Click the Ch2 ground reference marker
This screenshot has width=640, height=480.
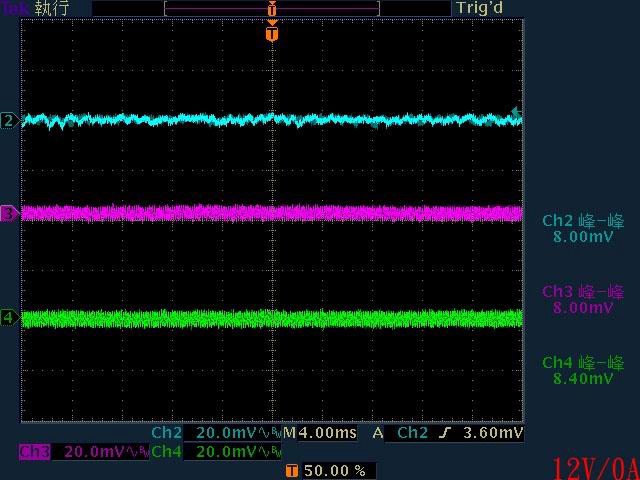[x=9, y=121]
